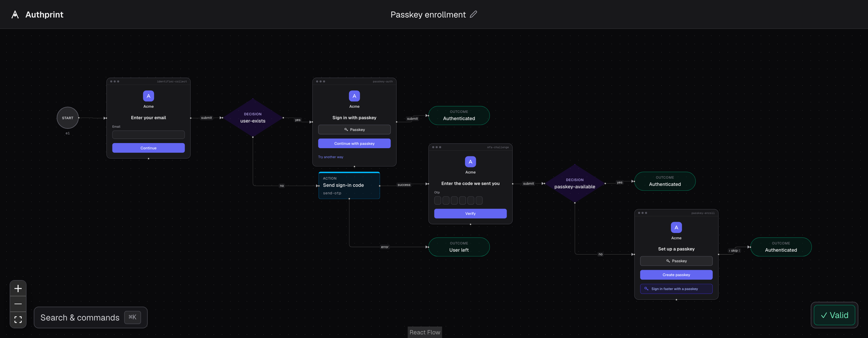
Task: Select the user-exists decision node
Action: point(253,118)
